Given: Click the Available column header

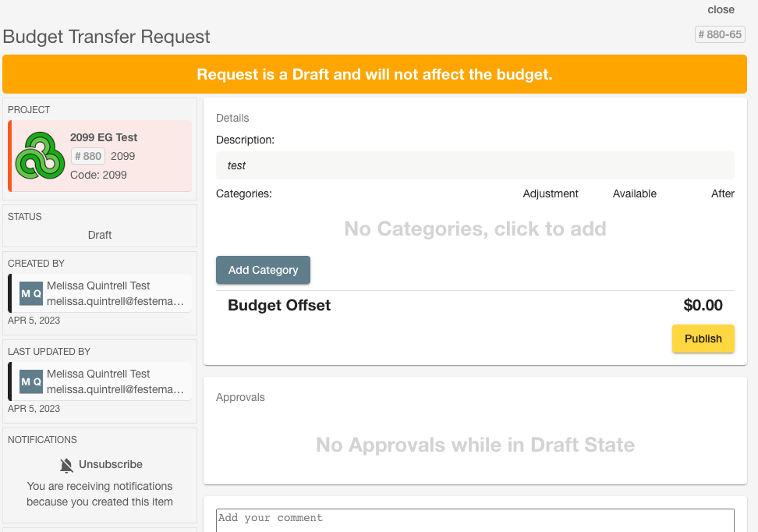Looking at the screenshot, I should click(634, 194).
